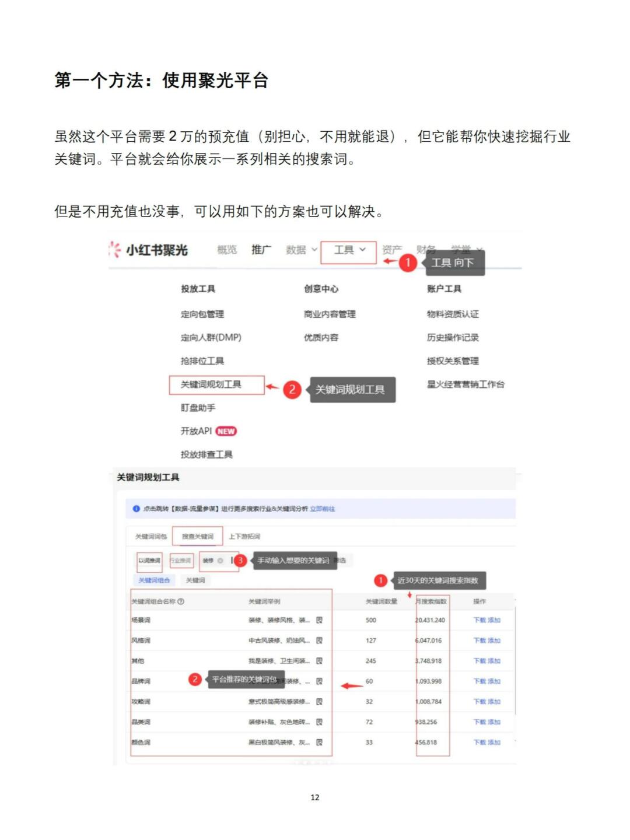Select the 关键词组合 sub-tab
The image size is (630, 840).
154,580
